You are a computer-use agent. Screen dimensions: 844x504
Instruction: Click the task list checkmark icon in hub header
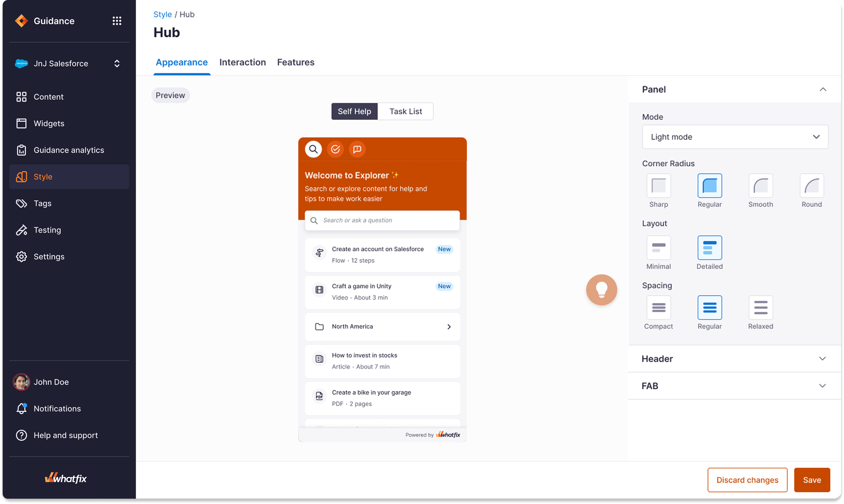coord(335,149)
